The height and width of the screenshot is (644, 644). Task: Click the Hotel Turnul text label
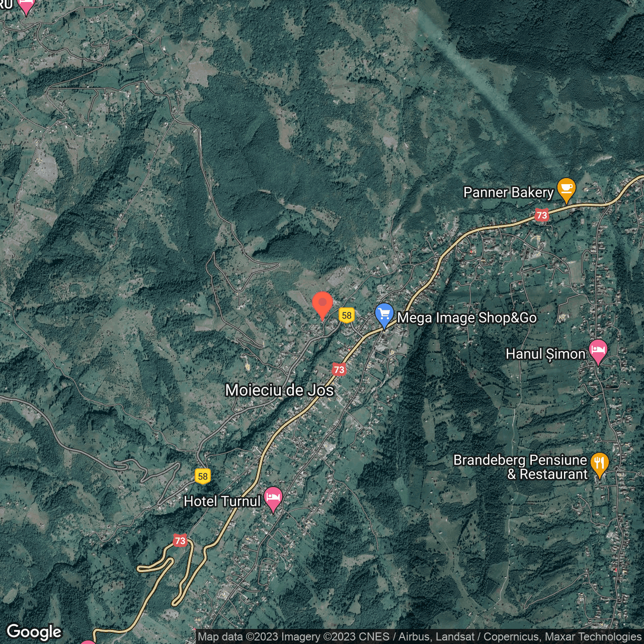click(x=222, y=502)
